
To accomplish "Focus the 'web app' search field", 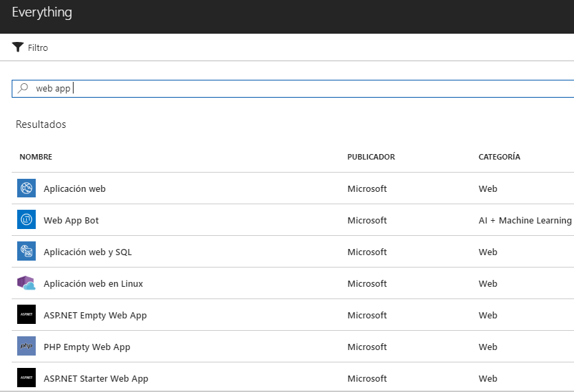I will (293, 88).
